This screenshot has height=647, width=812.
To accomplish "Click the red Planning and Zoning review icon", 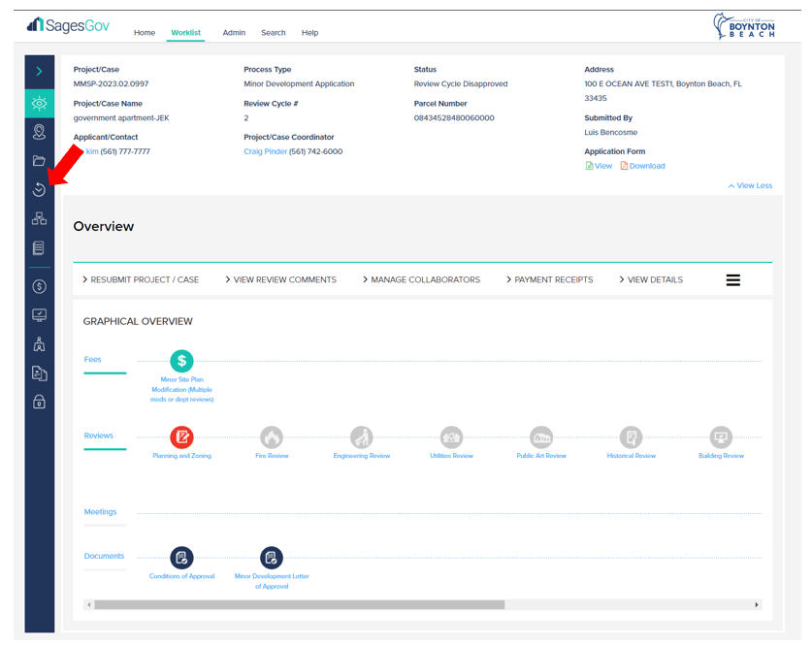I will click(181, 437).
